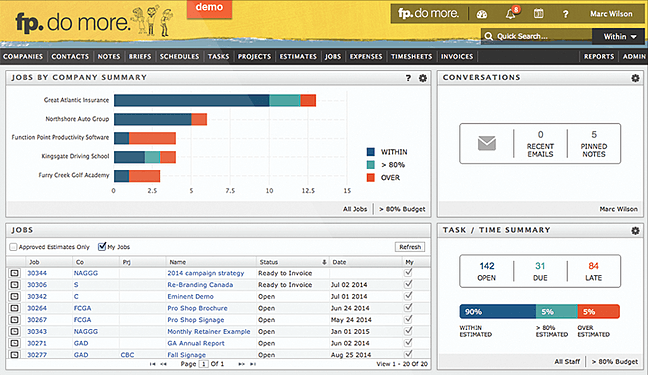The height and width of the screenshot is (375, 648).
Task: Open row icon for job 30306
Action: point(14,284)
